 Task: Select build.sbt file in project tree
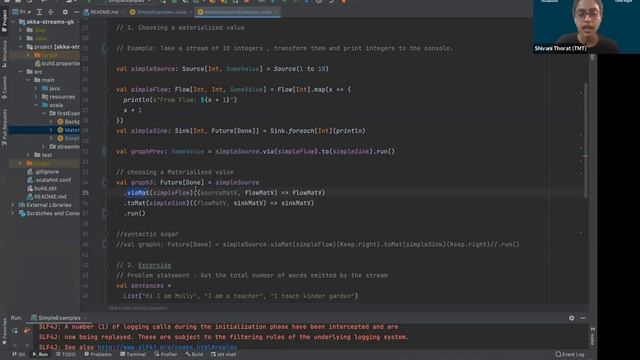[x=42, y=188]
